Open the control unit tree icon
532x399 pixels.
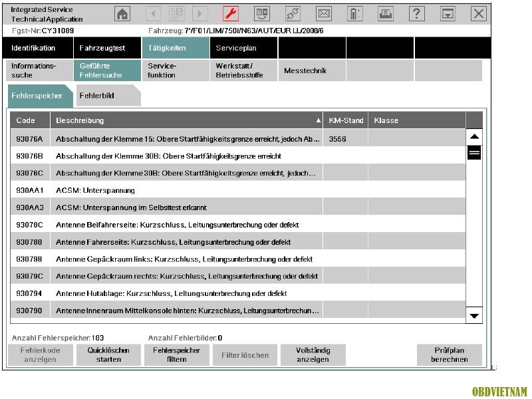click(x=262, y=14)
